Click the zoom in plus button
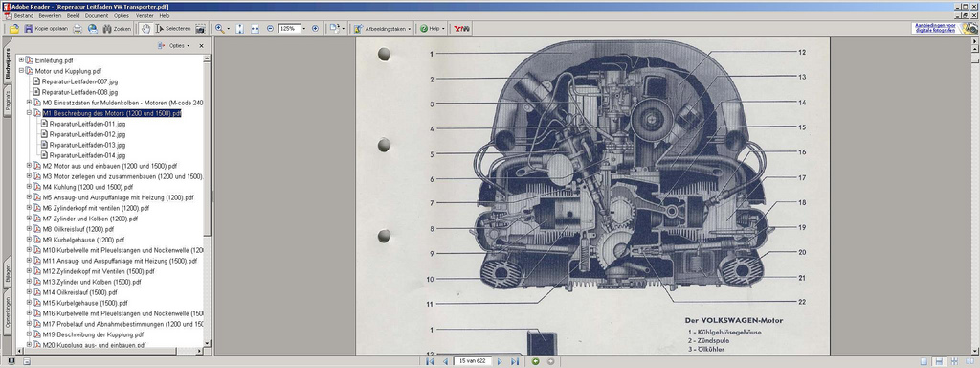 tap(315, 29)
